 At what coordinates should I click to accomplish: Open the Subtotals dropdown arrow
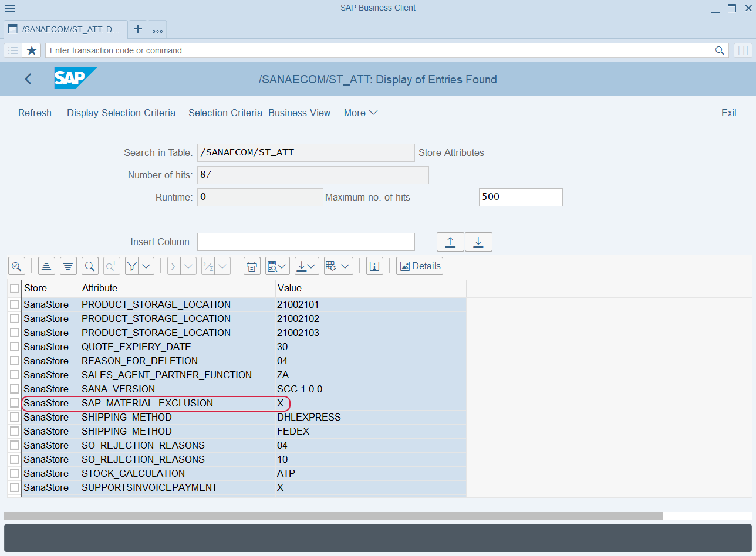pyautogui.click(x=222, y=266)
